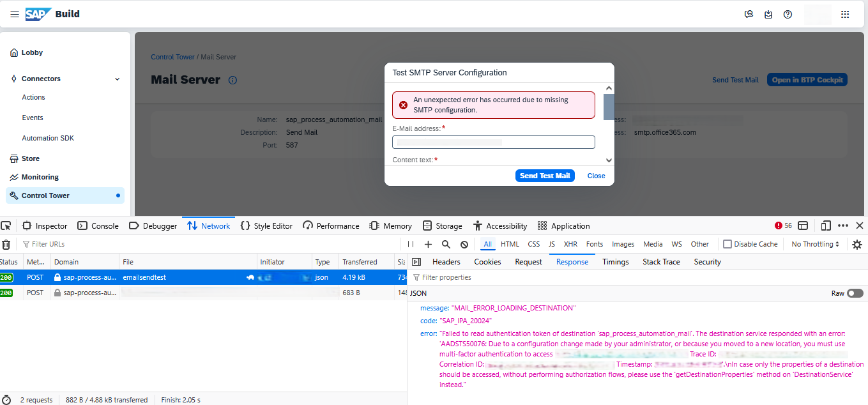The width and height of the screenshot is (868, 405).
Task: Close the Test SMTP dialog
Action: 597,176
